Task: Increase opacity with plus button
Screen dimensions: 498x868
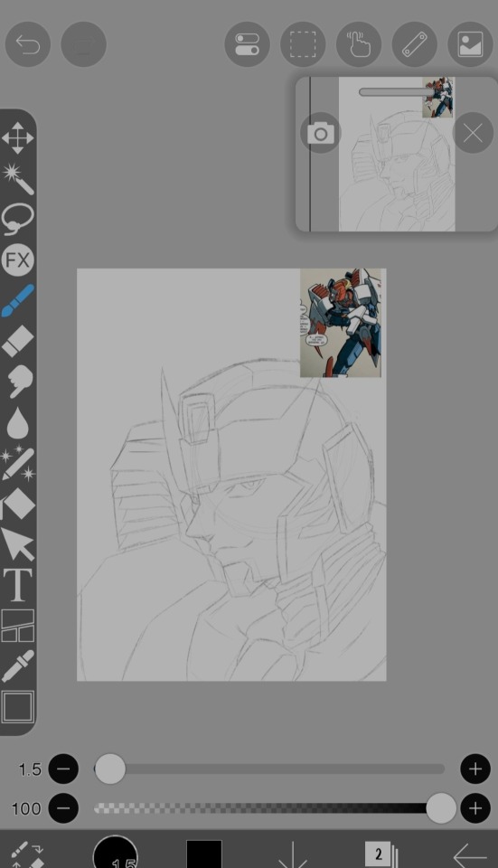Action: pyautogui.click(x=475, y=808)
